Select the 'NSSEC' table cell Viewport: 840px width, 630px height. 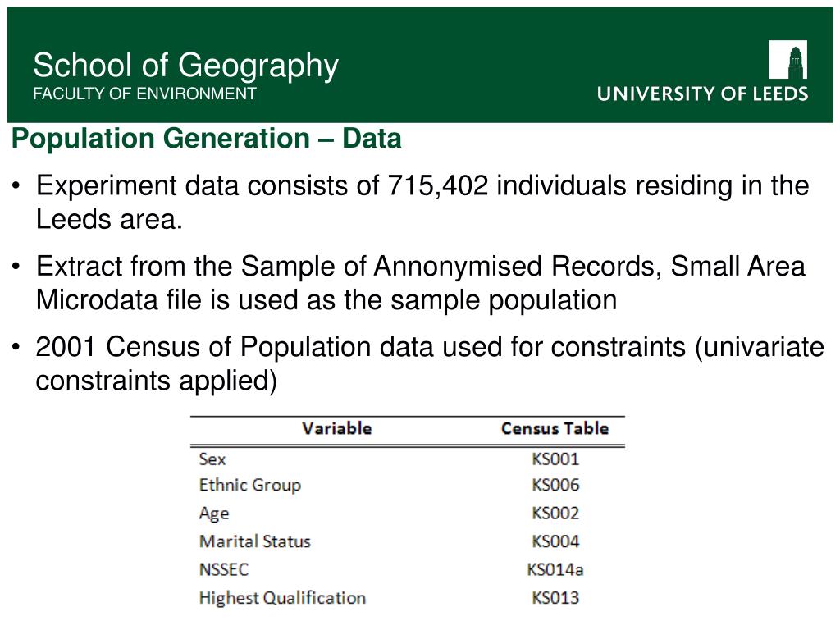224,569
